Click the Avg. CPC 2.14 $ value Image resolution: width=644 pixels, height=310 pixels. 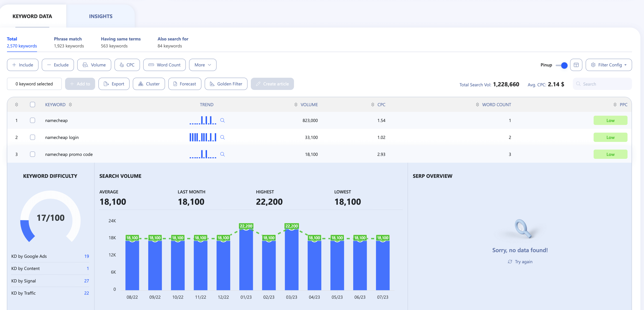click(556, 84)
